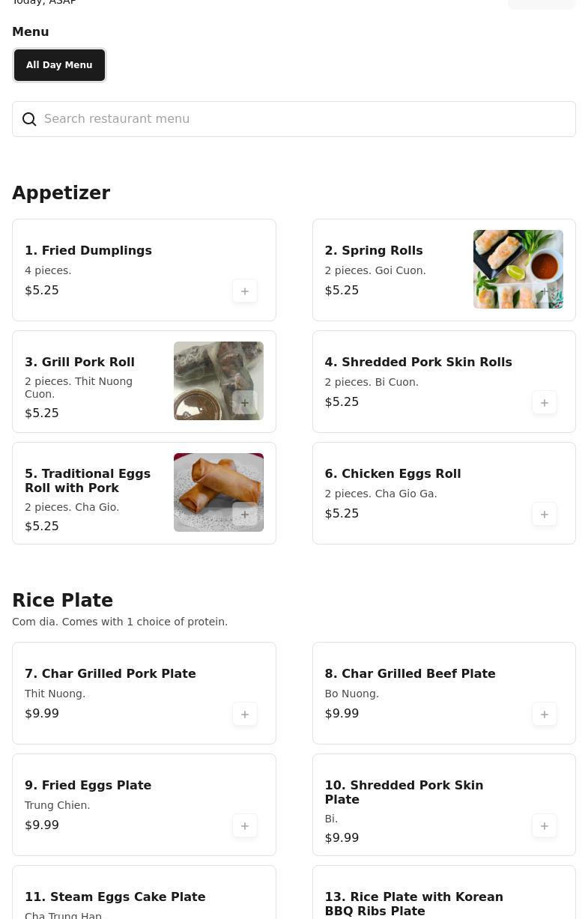Add Shredded Pork Skin Rolls to cart
Image resolution: width=588 pixels, height=919 pixels.
click(x=545, y=403)
